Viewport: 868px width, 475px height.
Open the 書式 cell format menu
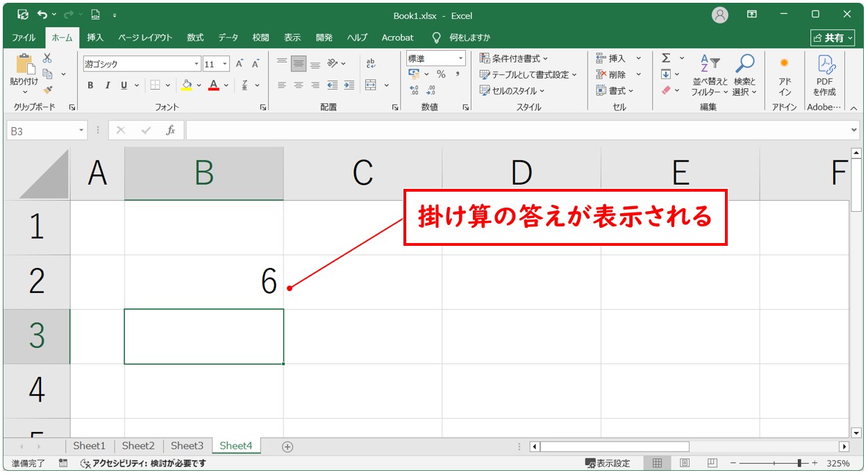pyautogui.click(x=615, y=90)
